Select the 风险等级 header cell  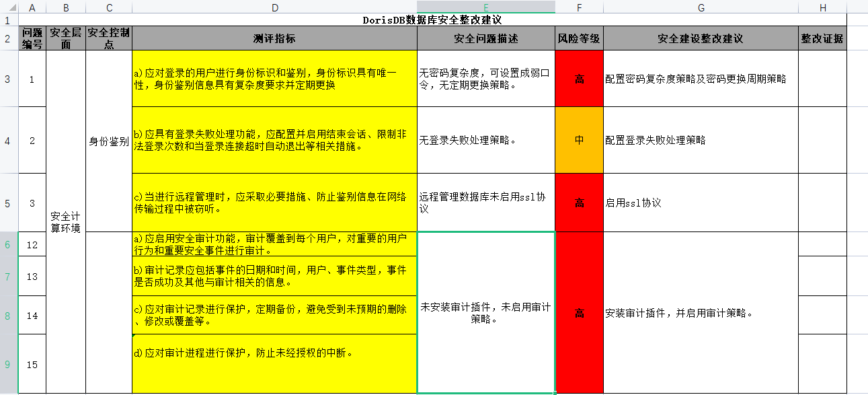click(579, 38)
